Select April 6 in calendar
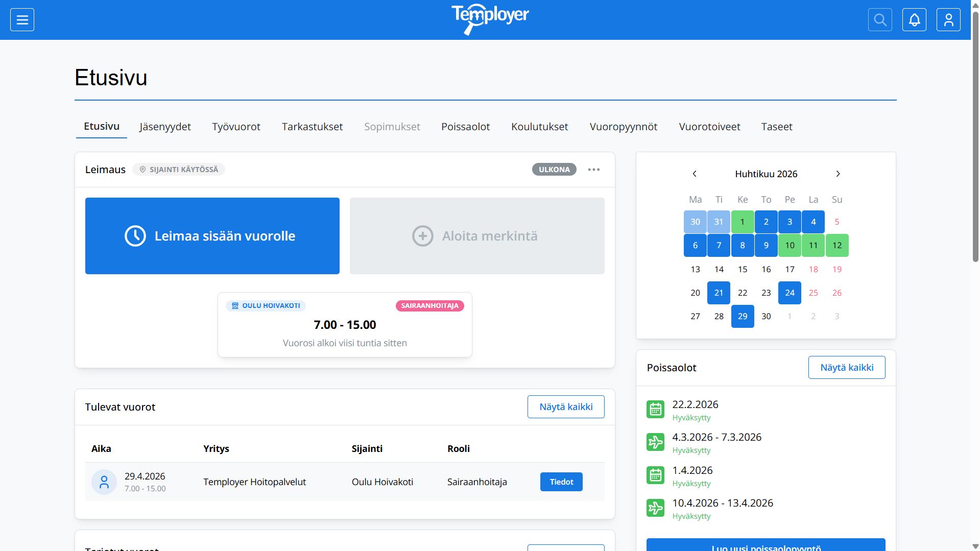This screenshot has height=551, width=980. (695, 246)
